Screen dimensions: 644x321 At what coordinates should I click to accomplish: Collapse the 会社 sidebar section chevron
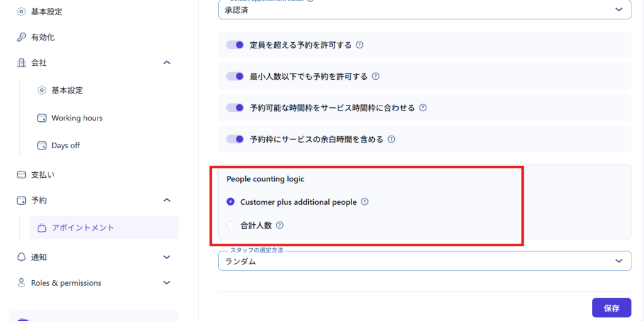tap(167, 63)
